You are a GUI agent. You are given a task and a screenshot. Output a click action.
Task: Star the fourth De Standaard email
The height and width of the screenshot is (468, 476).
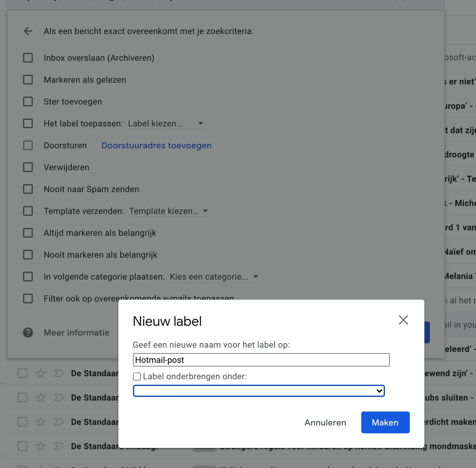(41, 446)
